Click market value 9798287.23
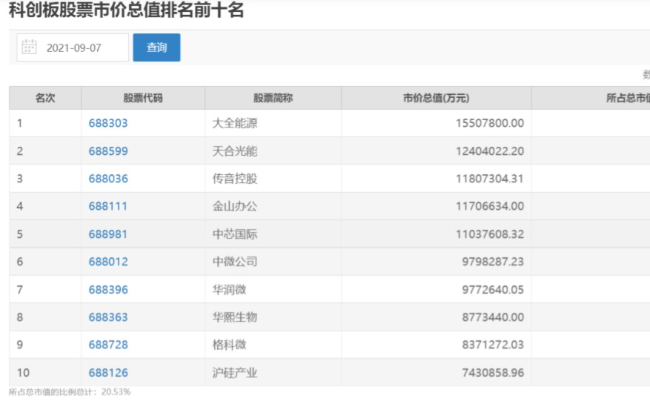This screenshot has height=404, width=650. click(x=493, y=261)
